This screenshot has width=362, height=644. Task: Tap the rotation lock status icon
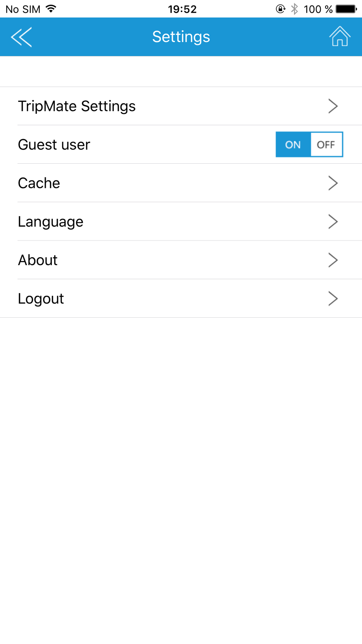coord(281,9)
